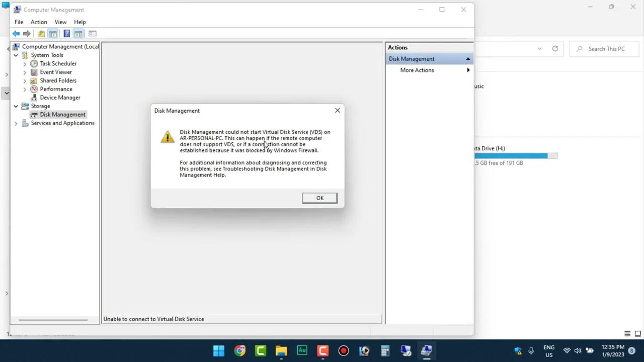Open the View menu

[x=60, y=22]
